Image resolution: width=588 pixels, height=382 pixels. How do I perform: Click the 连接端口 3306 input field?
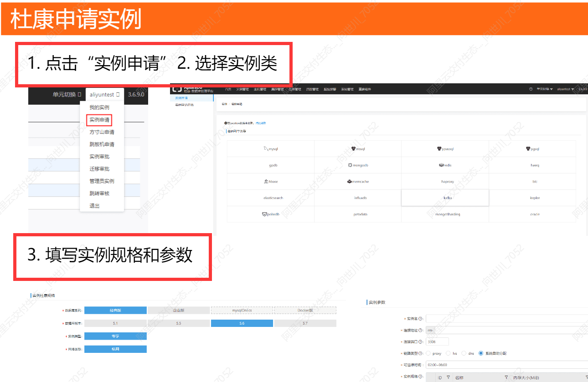(437, 341)
